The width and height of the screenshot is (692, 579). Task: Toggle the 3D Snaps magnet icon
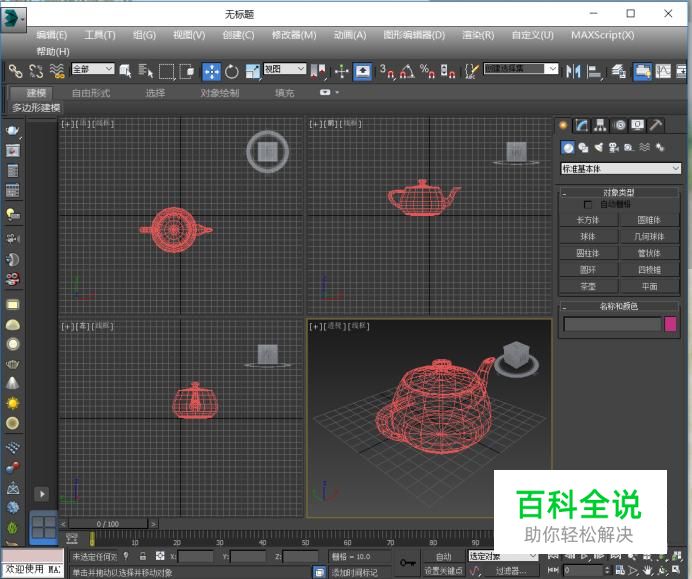387,71
